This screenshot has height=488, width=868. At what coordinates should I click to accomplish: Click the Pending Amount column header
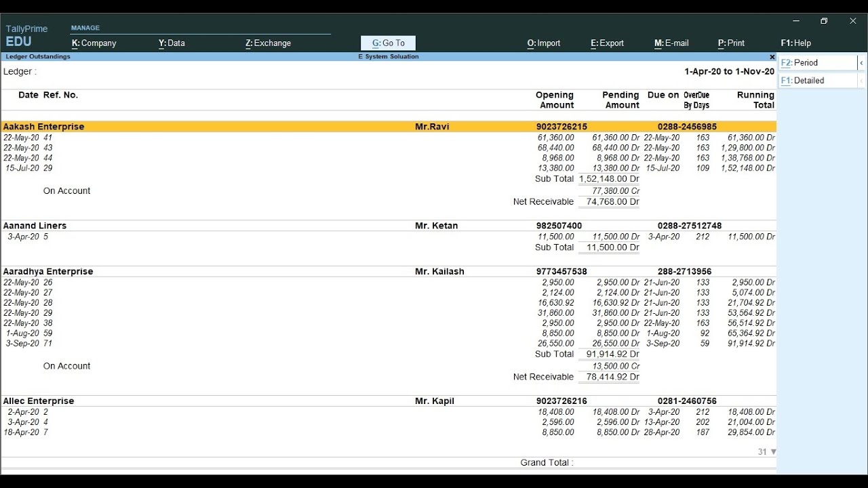point(620,100)
